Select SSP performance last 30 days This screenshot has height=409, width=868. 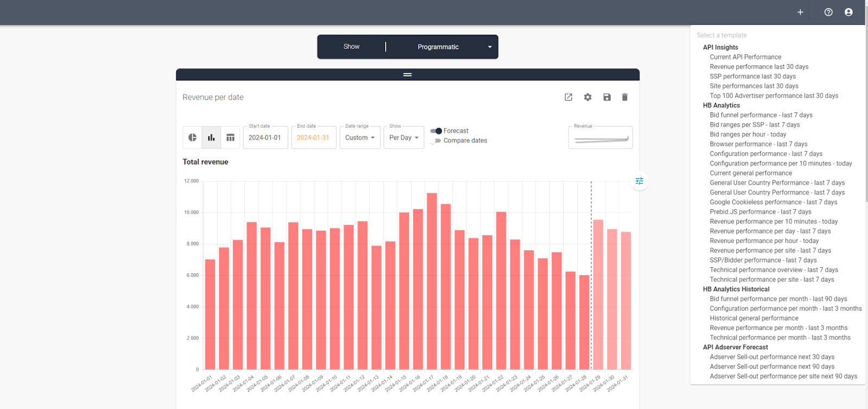752,77
